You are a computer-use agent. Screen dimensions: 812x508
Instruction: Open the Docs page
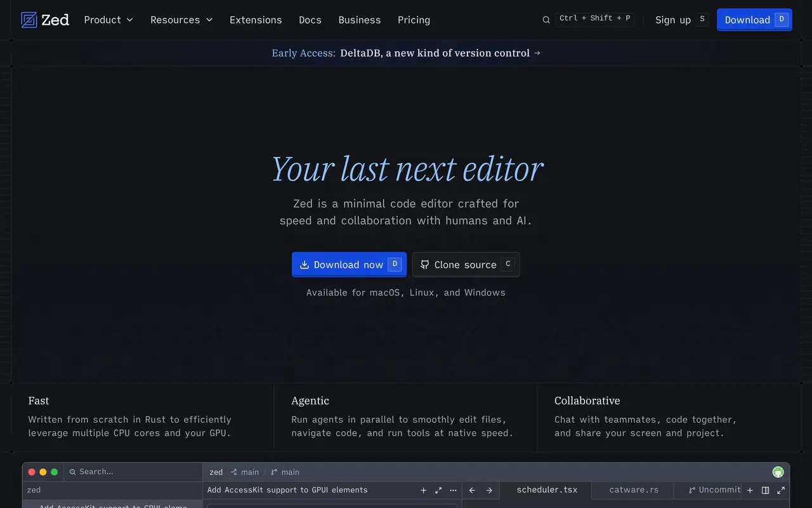pos(310,20)
